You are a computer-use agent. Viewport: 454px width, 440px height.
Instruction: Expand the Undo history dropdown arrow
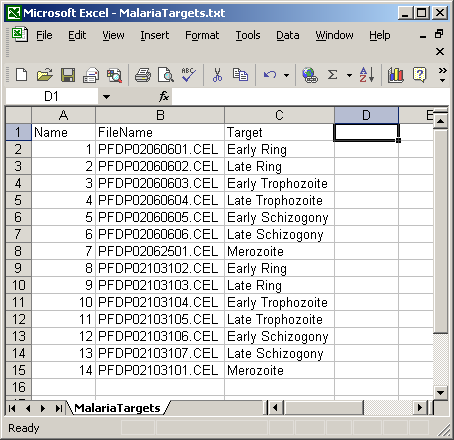[286, 75]
